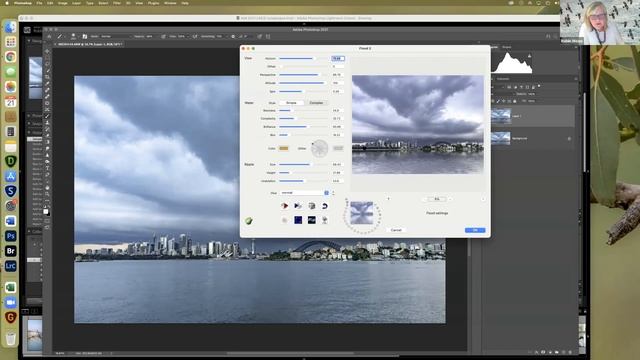The image size is (640, 360).
Task: Open Google Chrome from the Dock
Action: click(11, 57)
